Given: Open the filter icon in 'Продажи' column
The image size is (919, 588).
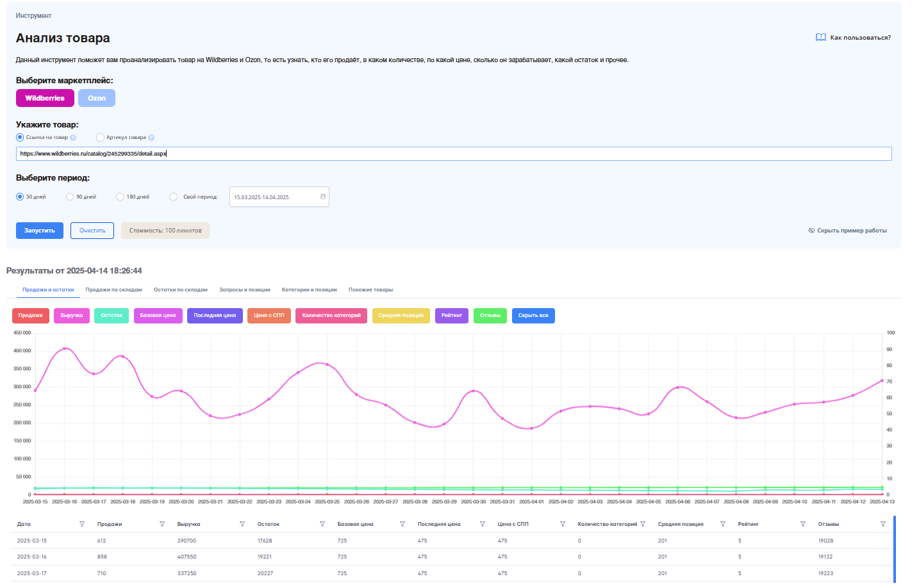Looking at the screenshot, I should coord(162,524).
